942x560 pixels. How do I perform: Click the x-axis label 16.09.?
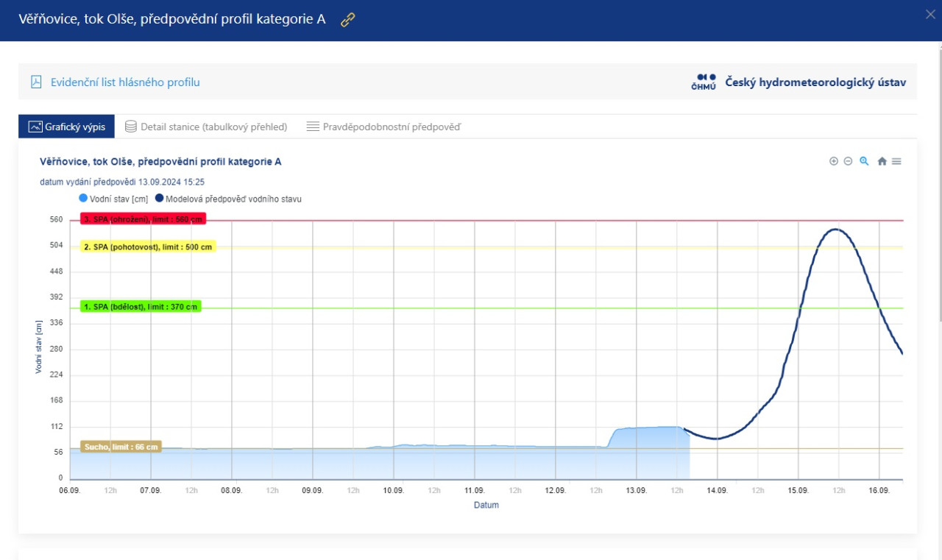tap(879, 490)
